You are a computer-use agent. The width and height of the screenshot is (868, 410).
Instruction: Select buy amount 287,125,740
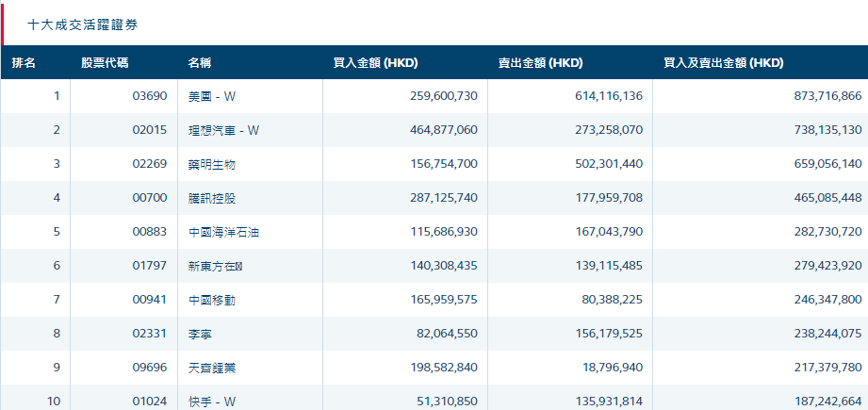444,198
